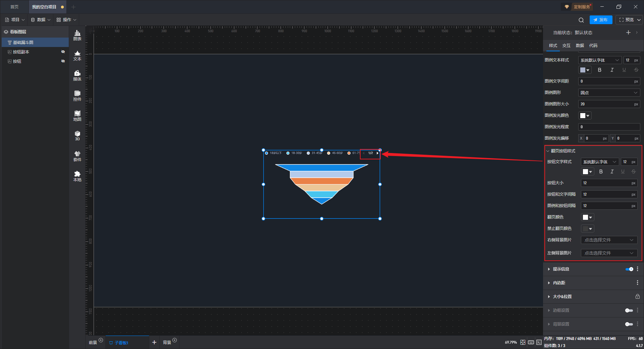Click the 图例图形大小 input field

point(609,104)
